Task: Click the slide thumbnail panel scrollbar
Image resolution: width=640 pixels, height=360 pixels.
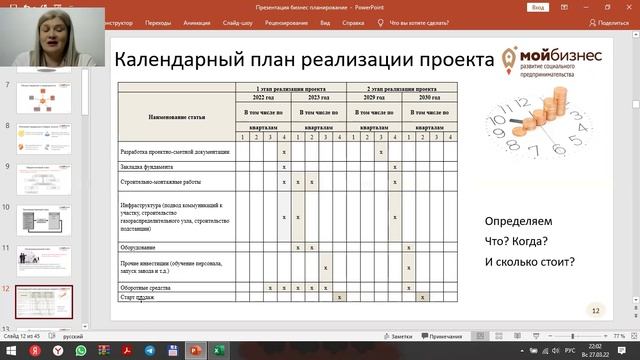Action: tap(84, 92)
